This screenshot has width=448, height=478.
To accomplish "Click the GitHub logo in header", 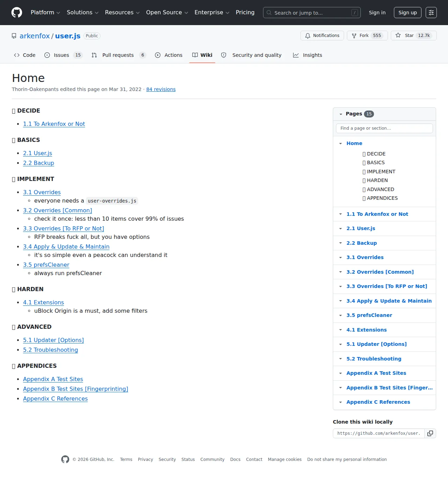I will pyautogui.click(x=17, y=13).
